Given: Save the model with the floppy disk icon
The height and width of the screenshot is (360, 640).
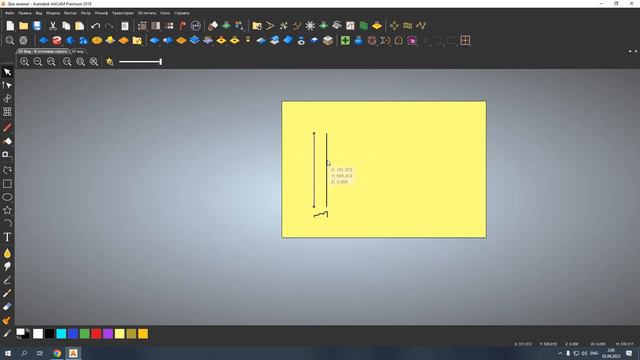Looking at the screenshot, I should tap(37, 26).
